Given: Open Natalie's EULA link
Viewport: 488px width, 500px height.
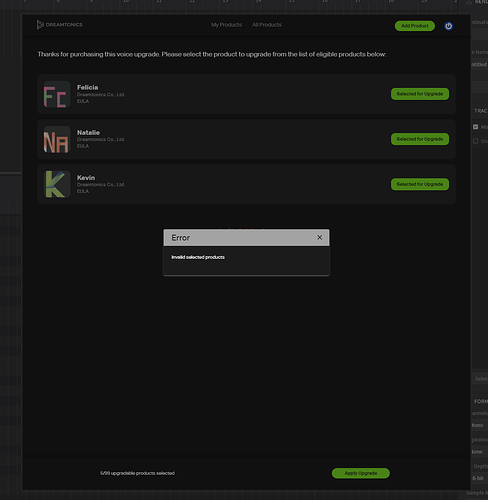Looking at the screenshot, I should [x=83, y=146].
